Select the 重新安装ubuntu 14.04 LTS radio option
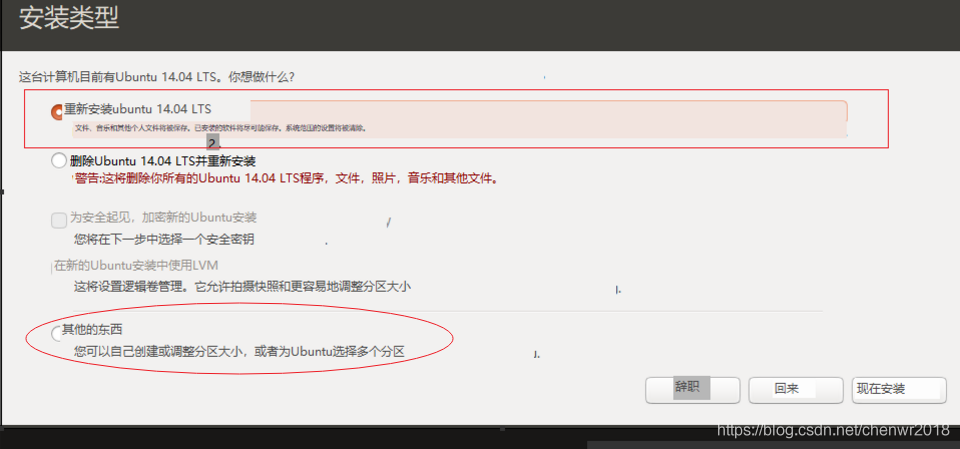The height and width of the screenshot is (449, 960). (x=57, y=112)
